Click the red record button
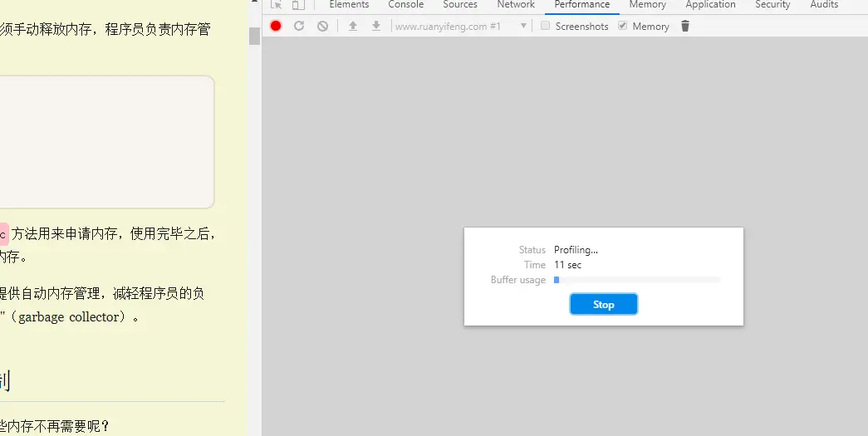Viewport: 868px width, 436px height. pos(276,26)
